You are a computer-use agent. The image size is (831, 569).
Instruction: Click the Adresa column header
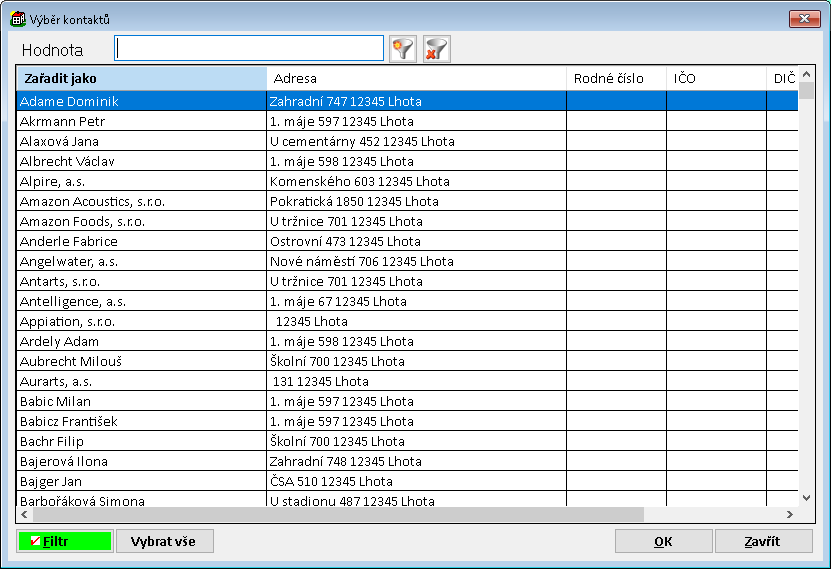416,78
